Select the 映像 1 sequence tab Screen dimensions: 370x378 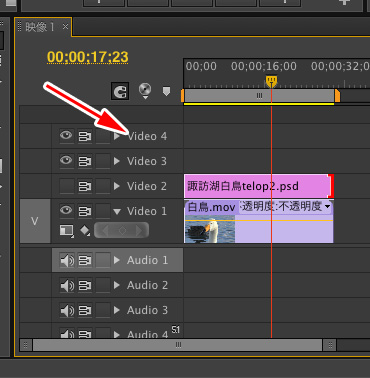(40, 27)
